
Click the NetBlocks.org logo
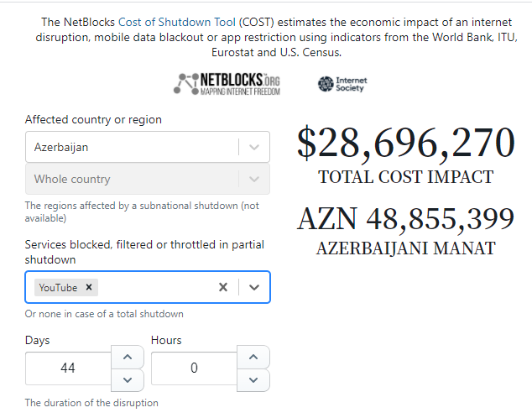pos(227,84)
